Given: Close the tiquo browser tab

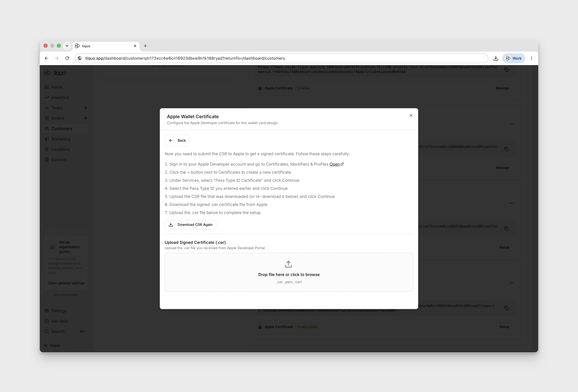Looking at the screenshot, I should [135, 46].
